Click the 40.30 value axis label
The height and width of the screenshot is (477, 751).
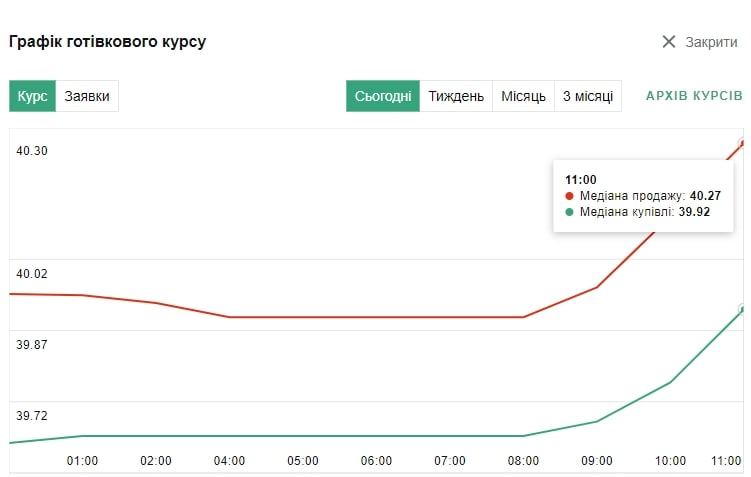coord(32,151)
